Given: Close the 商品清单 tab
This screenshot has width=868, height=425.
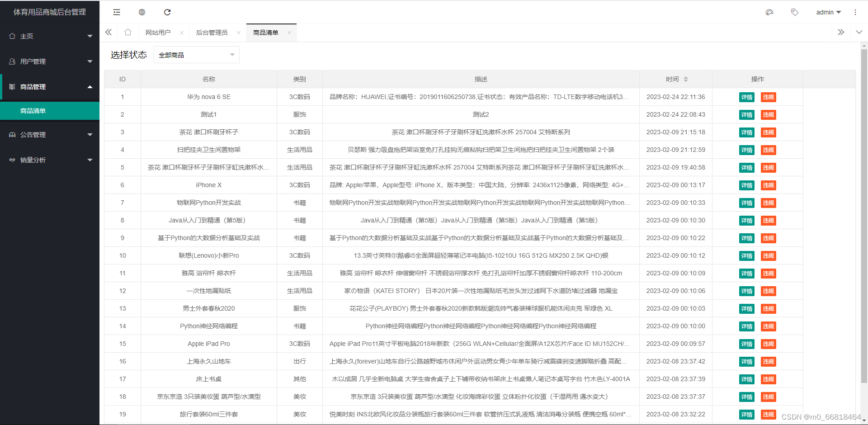Looking at the screenshot, I should click(x=289, y=33).
